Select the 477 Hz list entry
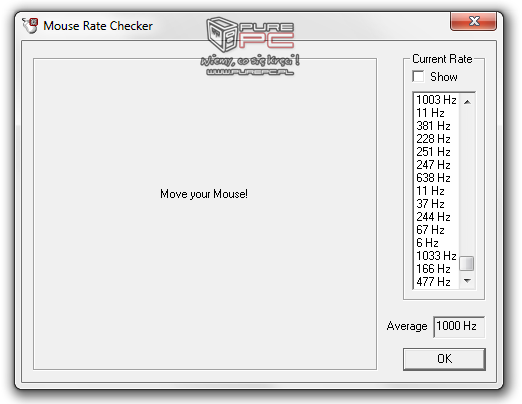The width and height of the screenshot is (522, 404). tap(436, 282)
